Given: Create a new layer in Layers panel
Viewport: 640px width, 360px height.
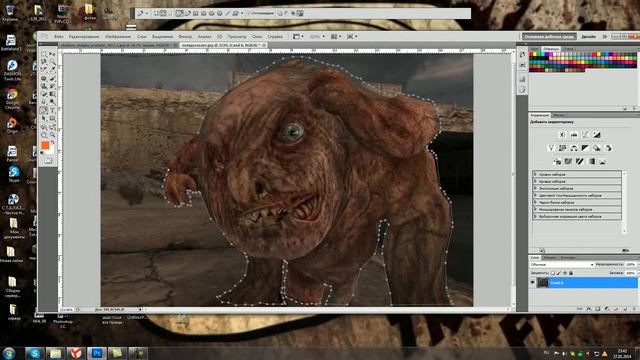Looking at the screenshot, I should (x=625, y=309).
